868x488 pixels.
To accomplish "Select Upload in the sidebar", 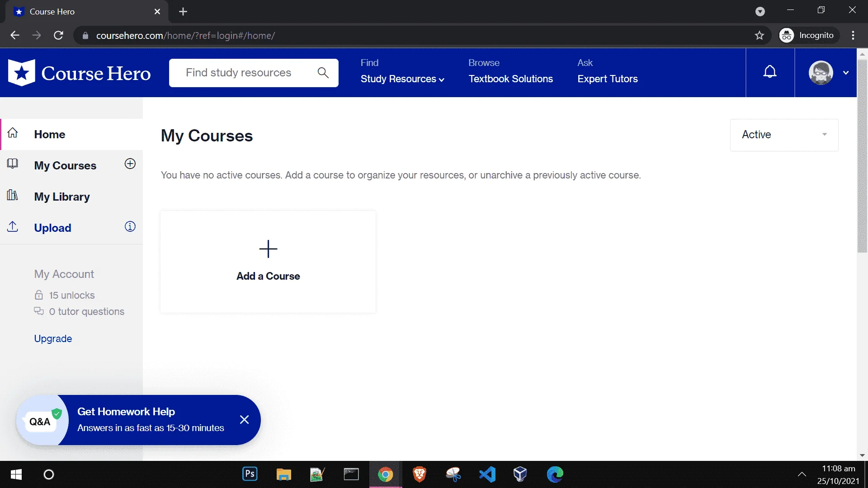I will 52,228.
